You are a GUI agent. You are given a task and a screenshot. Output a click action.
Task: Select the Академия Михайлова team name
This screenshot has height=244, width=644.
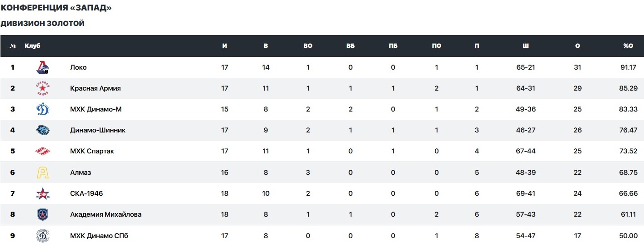pyautogui.click(x=106, y=214)
